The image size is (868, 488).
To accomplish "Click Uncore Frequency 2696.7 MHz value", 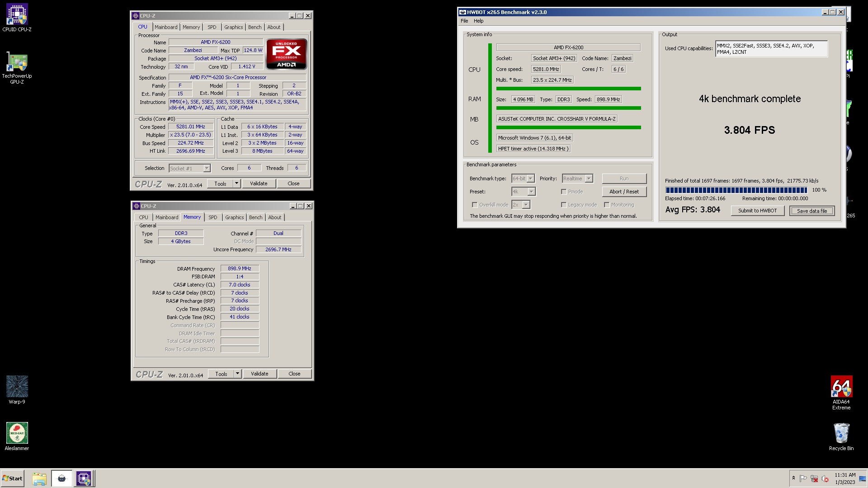I will (278, 249).
